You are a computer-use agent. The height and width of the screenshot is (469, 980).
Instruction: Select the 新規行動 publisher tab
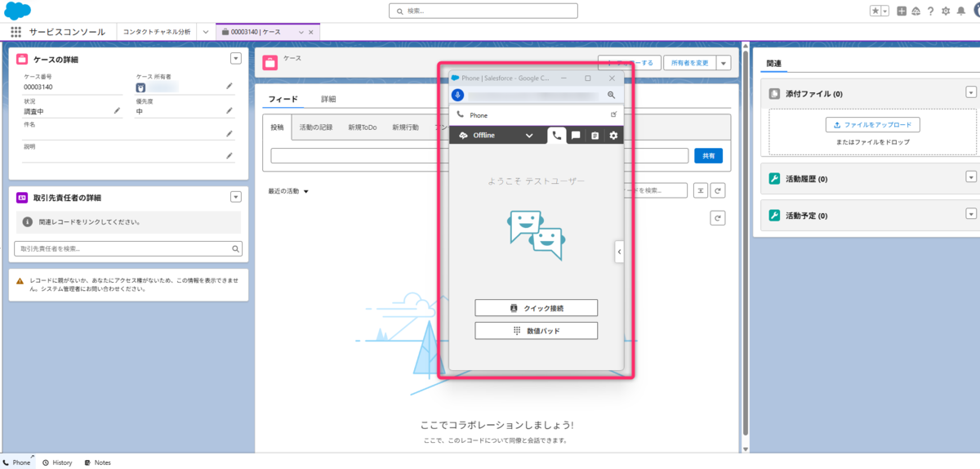(405, 127)
